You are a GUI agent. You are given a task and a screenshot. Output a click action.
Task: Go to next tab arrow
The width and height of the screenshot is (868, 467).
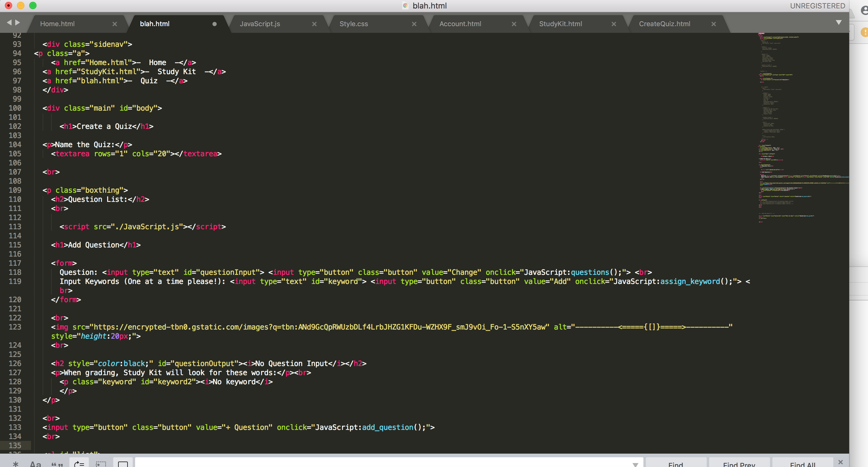pyautogui.click(x=18, y=22)
